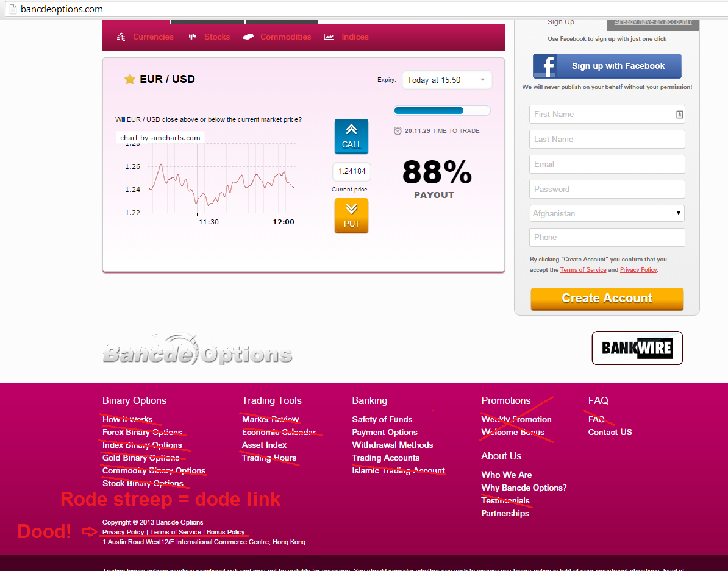This screenshot has height=571, width=728.
Task: Click the currencies symbol icon
Action: pyautogui.click(x=121, y=37)
